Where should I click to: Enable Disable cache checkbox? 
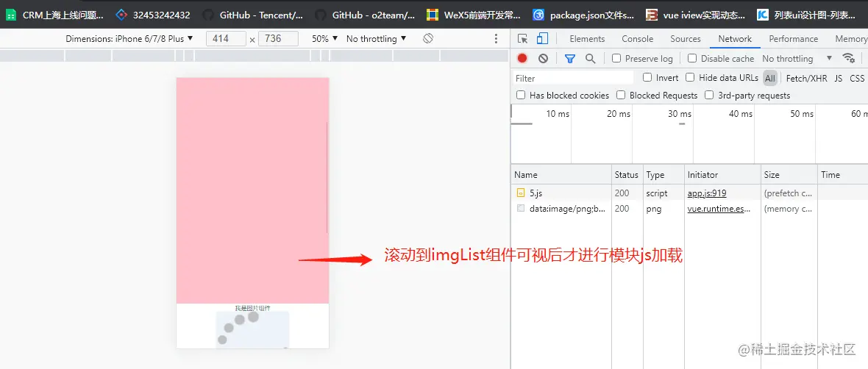click(x=692, y=58)
